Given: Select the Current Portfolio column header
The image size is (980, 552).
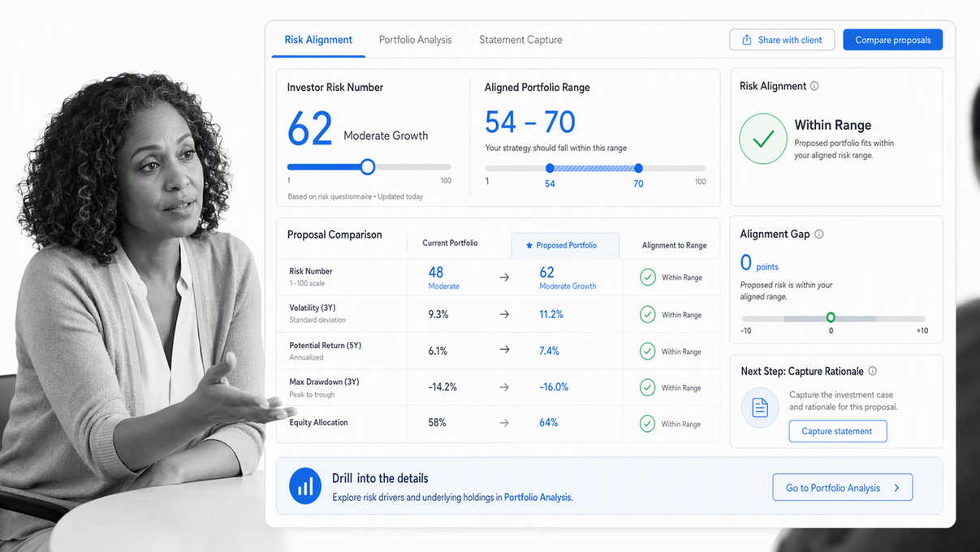Looking at the screenshot, I should point(450,243).
